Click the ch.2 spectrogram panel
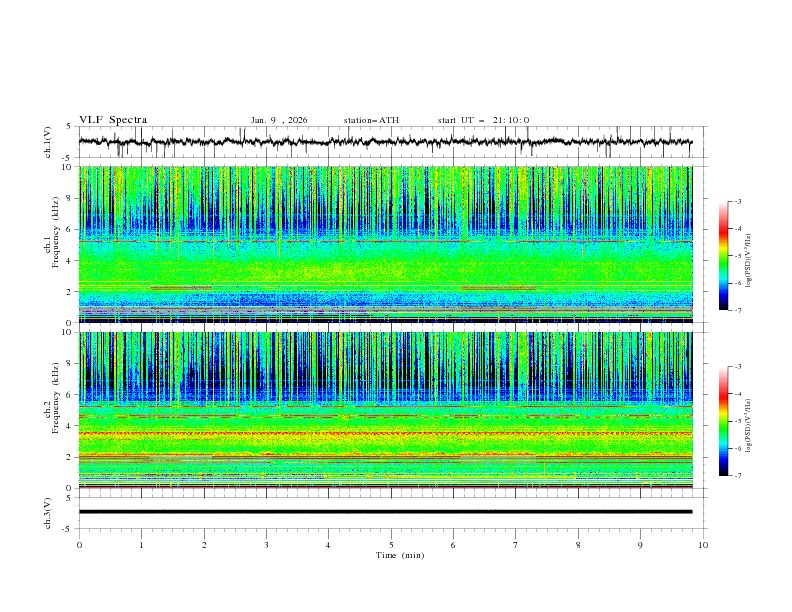This screenshot has height=612, width=792. point(385,410)
